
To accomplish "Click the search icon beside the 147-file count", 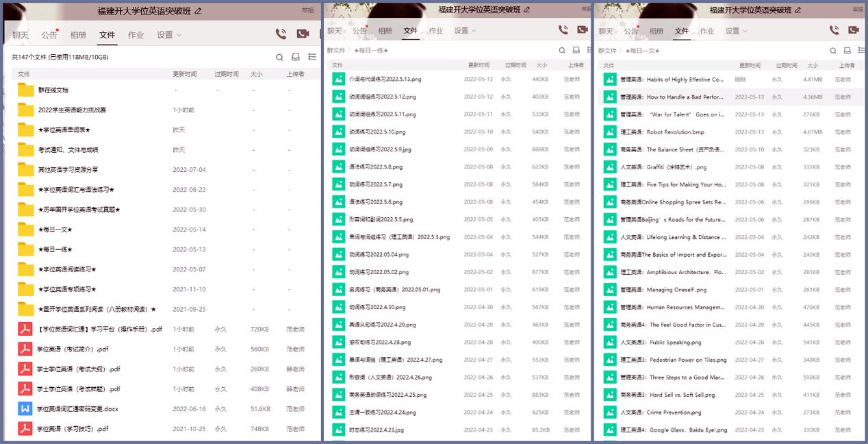I will point(279,58).
